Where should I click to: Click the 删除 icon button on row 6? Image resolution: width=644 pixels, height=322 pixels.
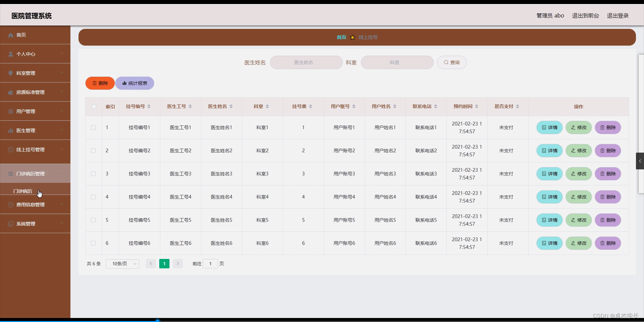[607, 243]
